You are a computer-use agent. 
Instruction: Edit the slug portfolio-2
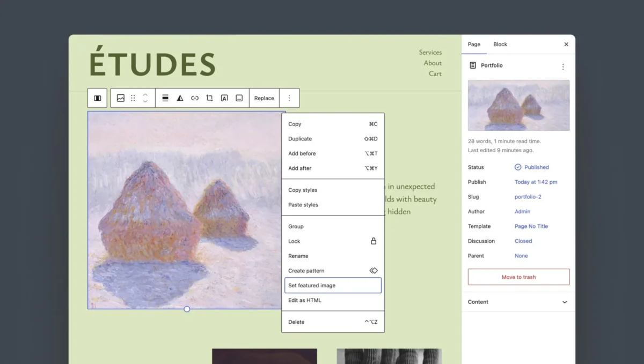pyautogui.click(x=528, y=197)
